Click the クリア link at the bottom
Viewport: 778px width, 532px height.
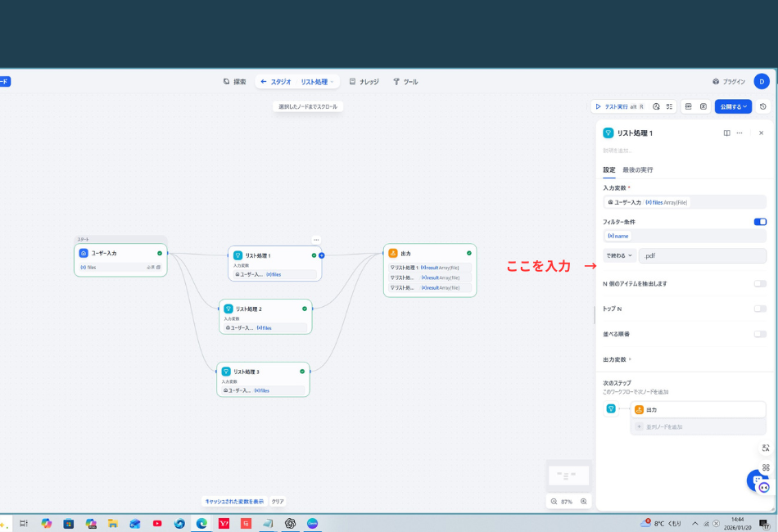[x=277, y=501]
